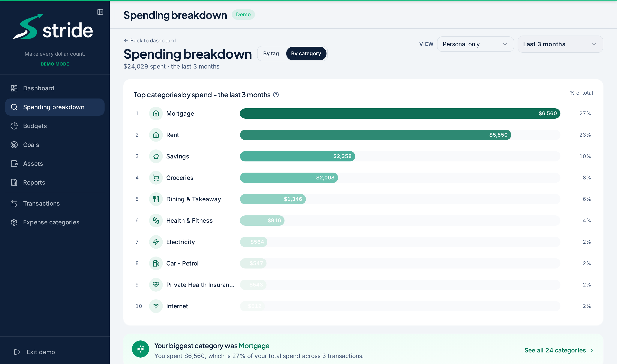This screenshot has width=617, height=364.
Task: Click the Rent house icon
Action: pos(156,135)
